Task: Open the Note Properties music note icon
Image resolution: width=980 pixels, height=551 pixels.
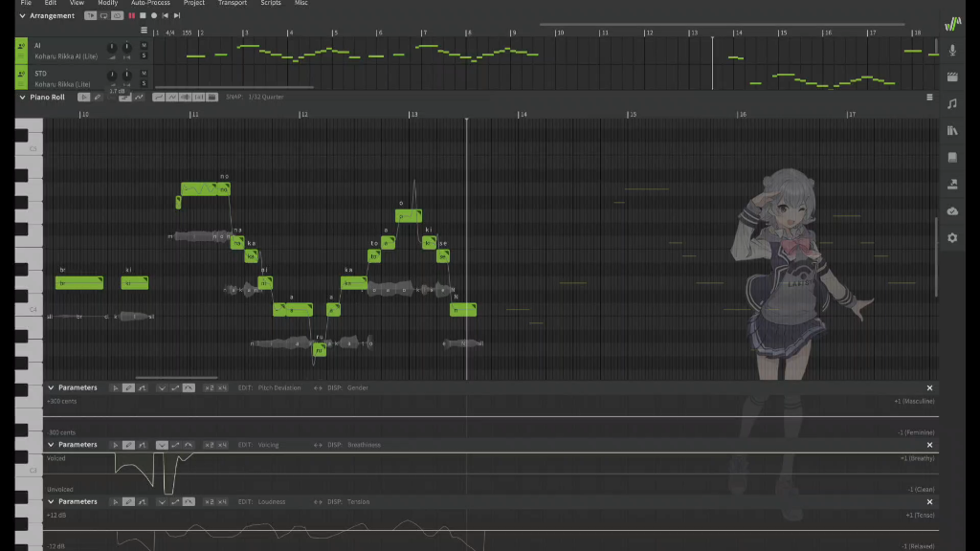Action: (952, 103)
